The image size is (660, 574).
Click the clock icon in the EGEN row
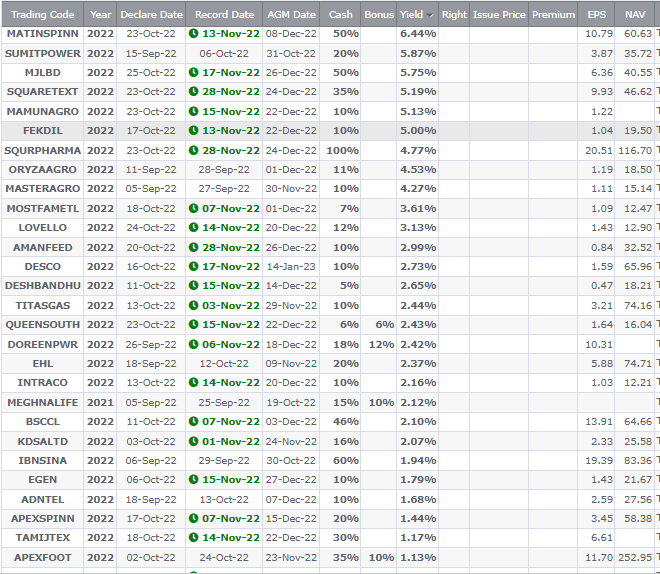coord(193,479)
